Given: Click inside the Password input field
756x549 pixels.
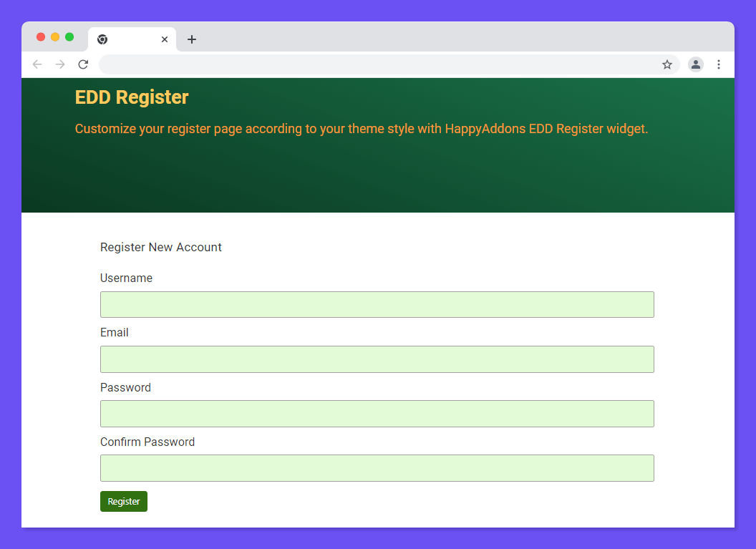Looking at the screenshot, I should [x=377, y=413].
